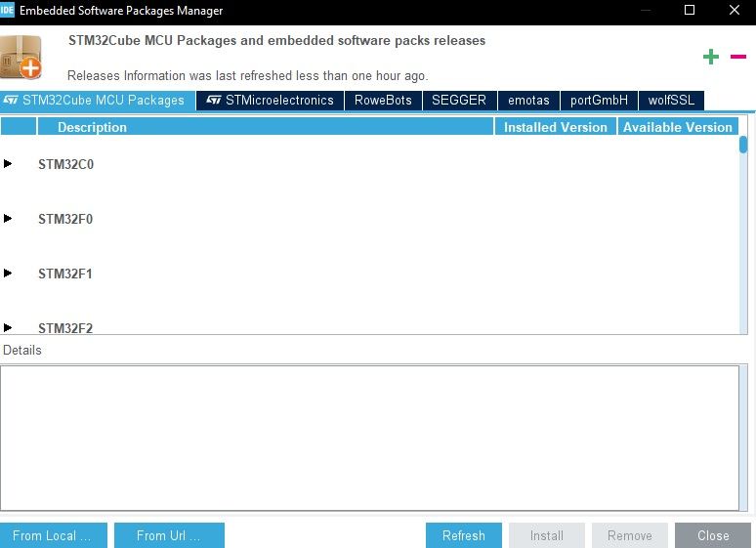The image size is (756, 548).
Task: Switch to the SEGGER tab
Action: [459, 101]
